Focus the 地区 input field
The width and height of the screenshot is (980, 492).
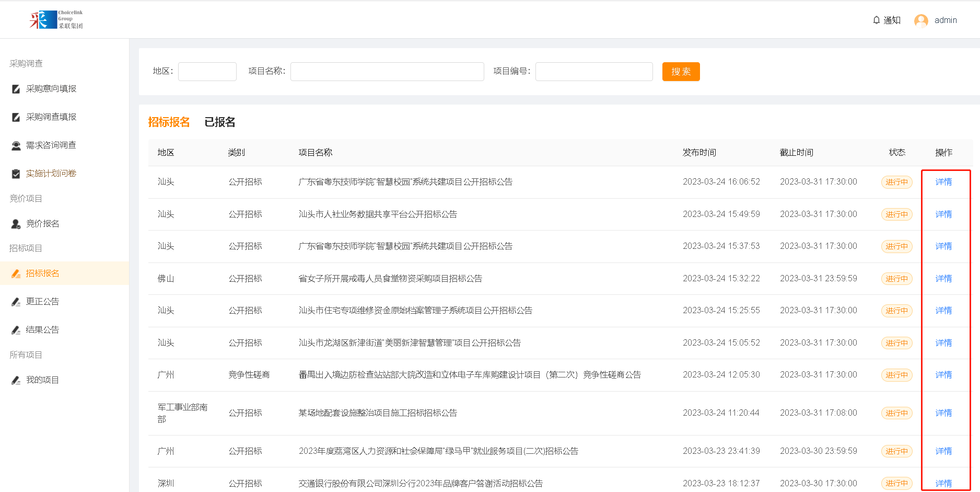(207, 72)
